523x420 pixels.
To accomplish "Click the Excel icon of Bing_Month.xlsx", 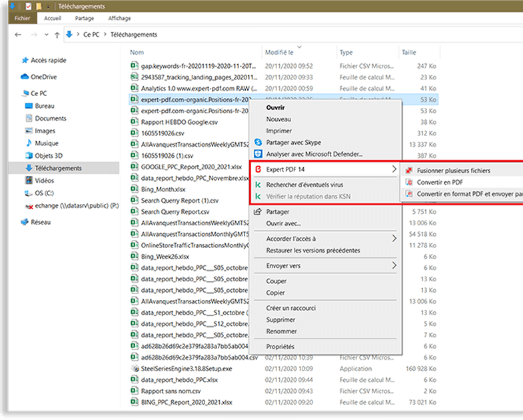I will click(134, 189).
